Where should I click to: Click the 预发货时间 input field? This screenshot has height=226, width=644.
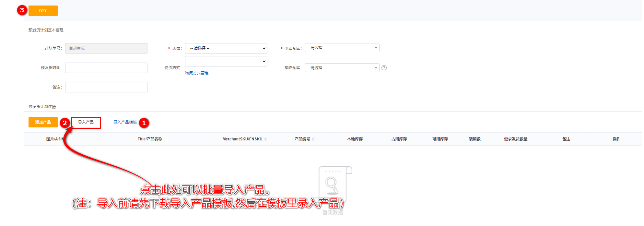tap(106, 68)
